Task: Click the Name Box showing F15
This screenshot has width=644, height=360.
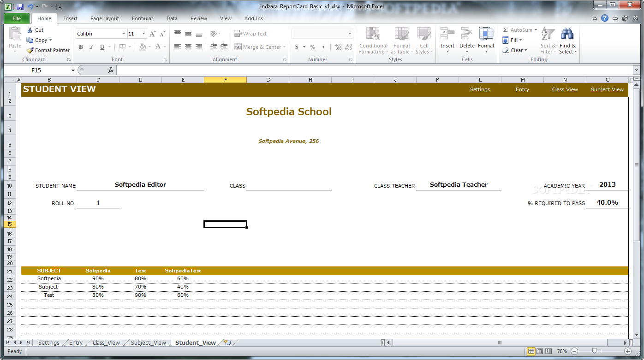Action: (37, 70)
